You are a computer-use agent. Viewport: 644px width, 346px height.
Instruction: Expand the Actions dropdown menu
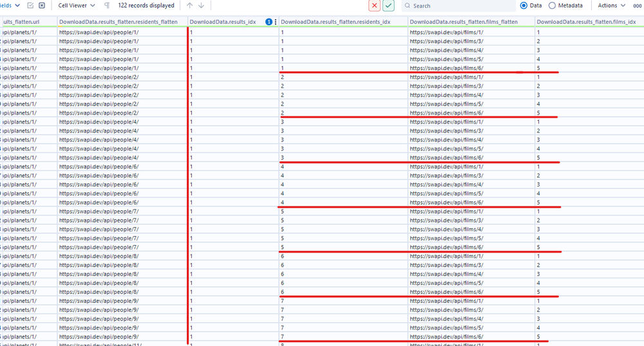coord(611,6)
